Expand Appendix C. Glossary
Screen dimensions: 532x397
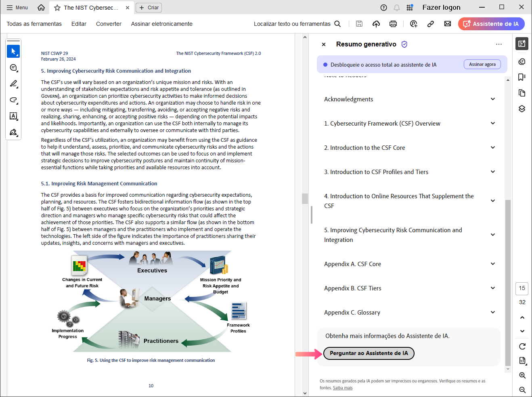(493, 312)
